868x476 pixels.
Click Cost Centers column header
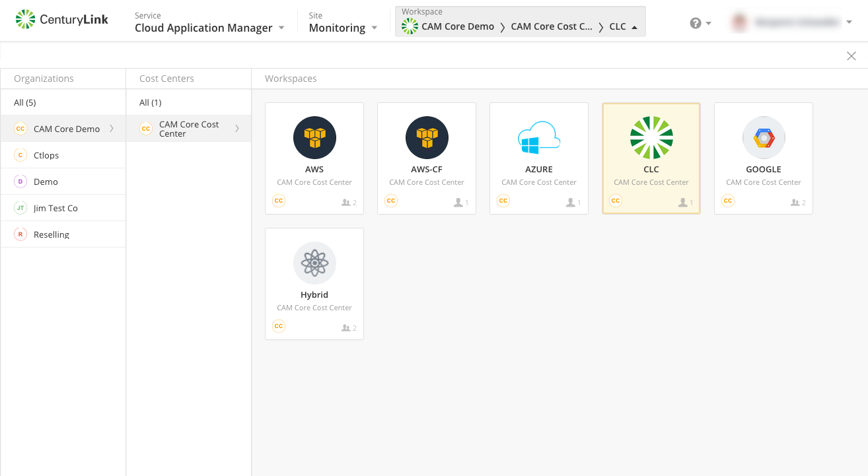(166, 79)
